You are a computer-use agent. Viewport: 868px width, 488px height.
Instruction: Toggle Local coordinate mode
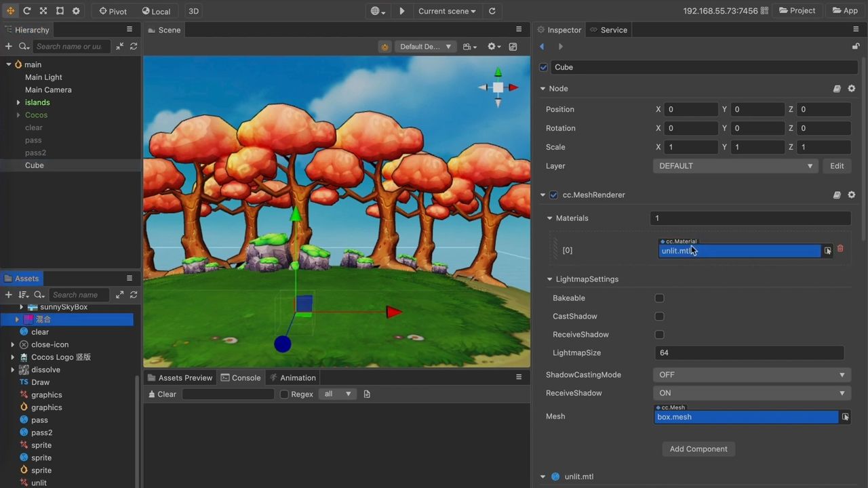pos(156,11)
